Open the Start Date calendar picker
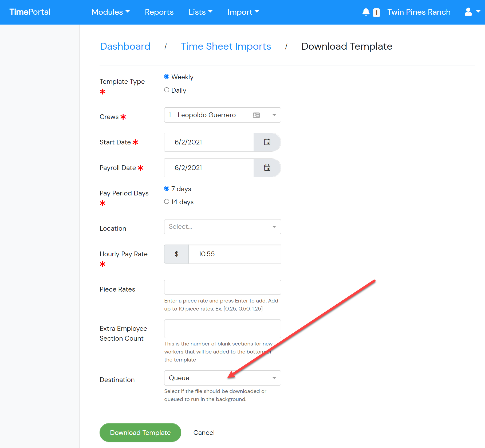 click(267, 142)
